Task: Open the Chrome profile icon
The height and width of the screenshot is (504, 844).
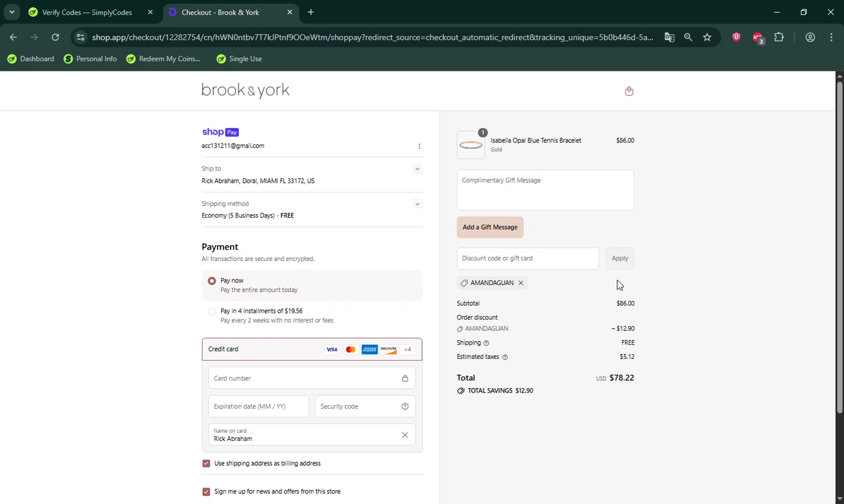Action: pyautogui.click(x=810, y=38)
